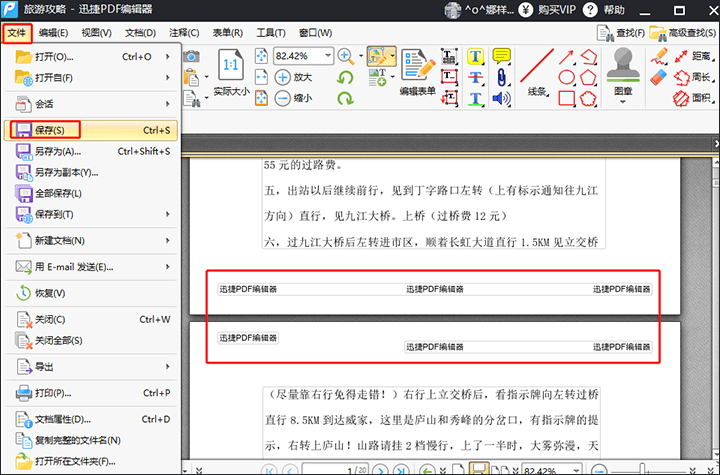Image resolution: width=720 pixels, height=475 pixels.
Task: Click the 缩小 zoom out button
Action: (294, 98)
